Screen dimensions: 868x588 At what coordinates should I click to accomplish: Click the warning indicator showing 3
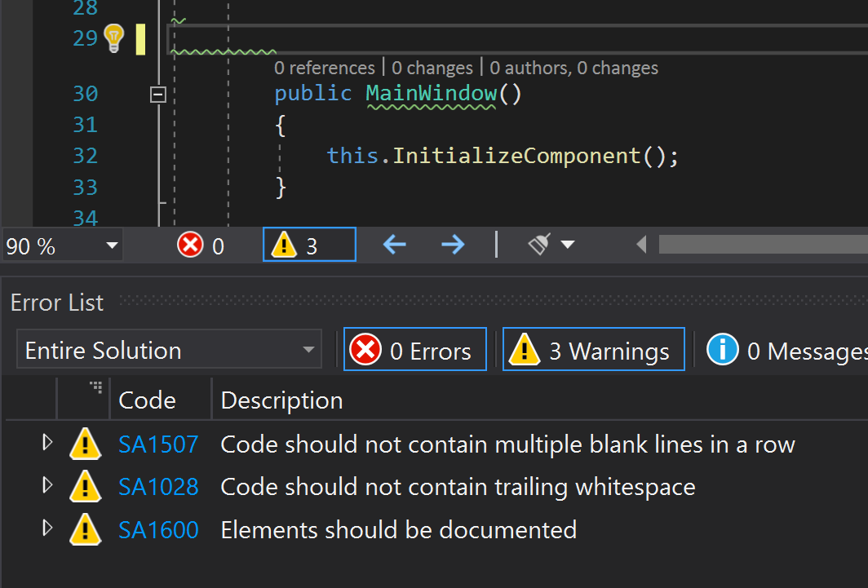click(x=308, y=245)
